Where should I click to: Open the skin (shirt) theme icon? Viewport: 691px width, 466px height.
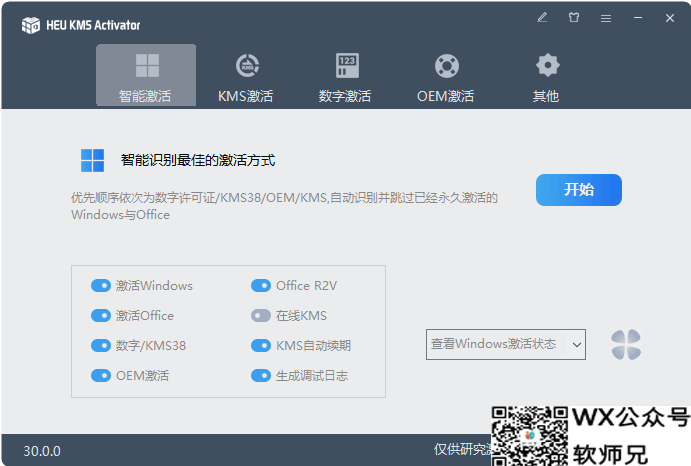[574, 18]
